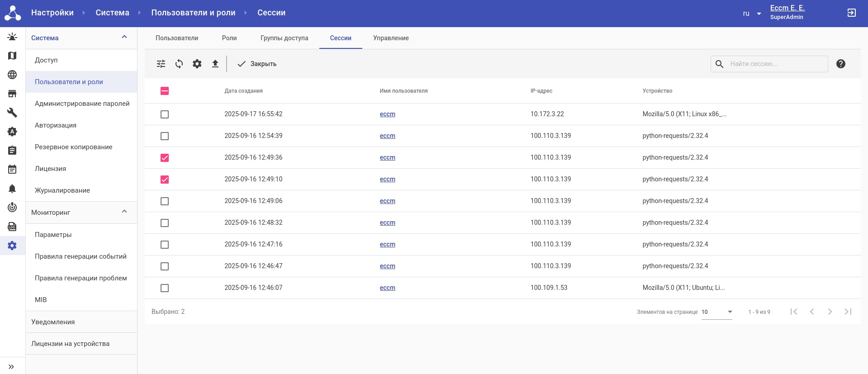
Task: Uncheck session created at 12:49:36
Action: pos(165,158)
